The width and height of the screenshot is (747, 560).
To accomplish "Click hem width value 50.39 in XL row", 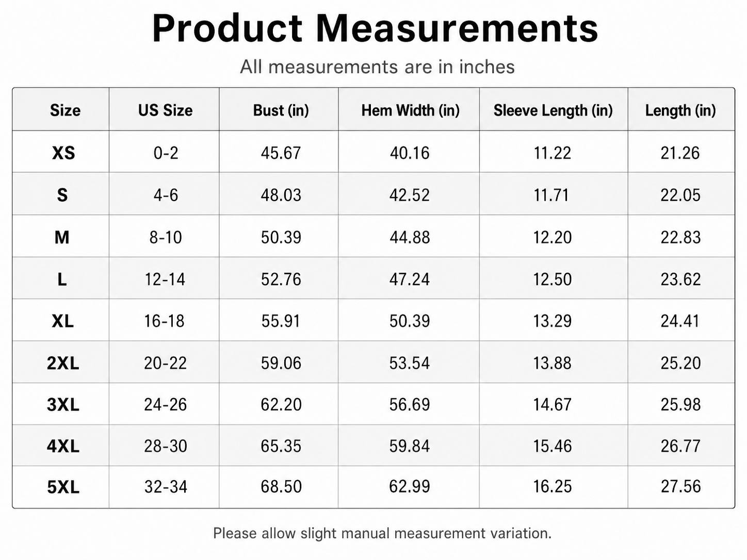I will click(x=410, y=321).
